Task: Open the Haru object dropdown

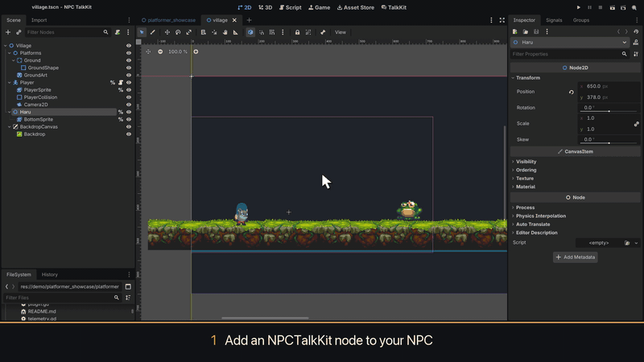Action: point(570,43)
